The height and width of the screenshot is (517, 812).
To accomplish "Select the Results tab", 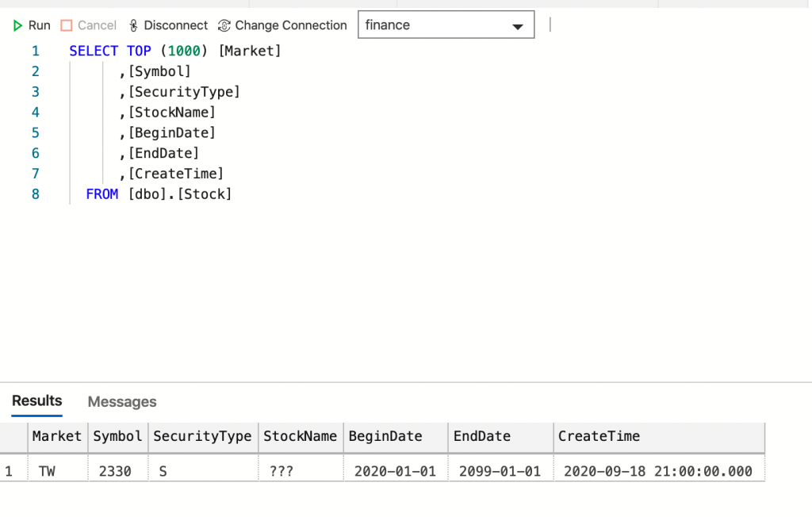I will pos(36,401).
